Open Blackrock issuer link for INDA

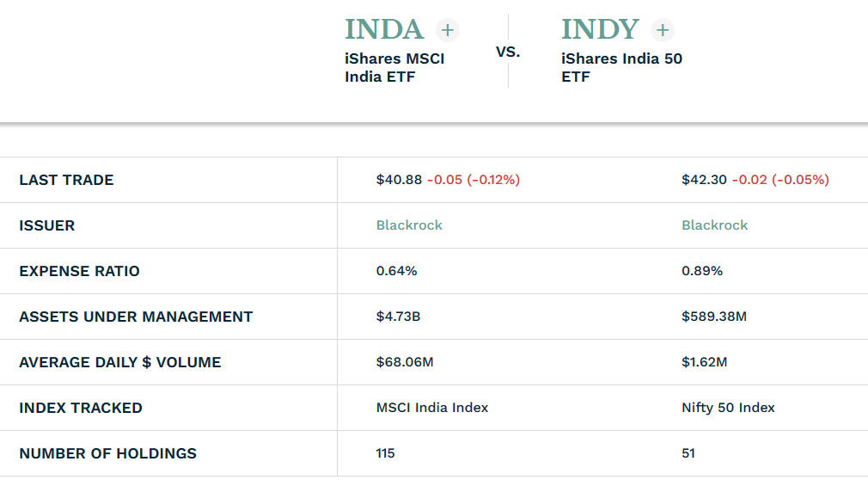click(409, 225)
